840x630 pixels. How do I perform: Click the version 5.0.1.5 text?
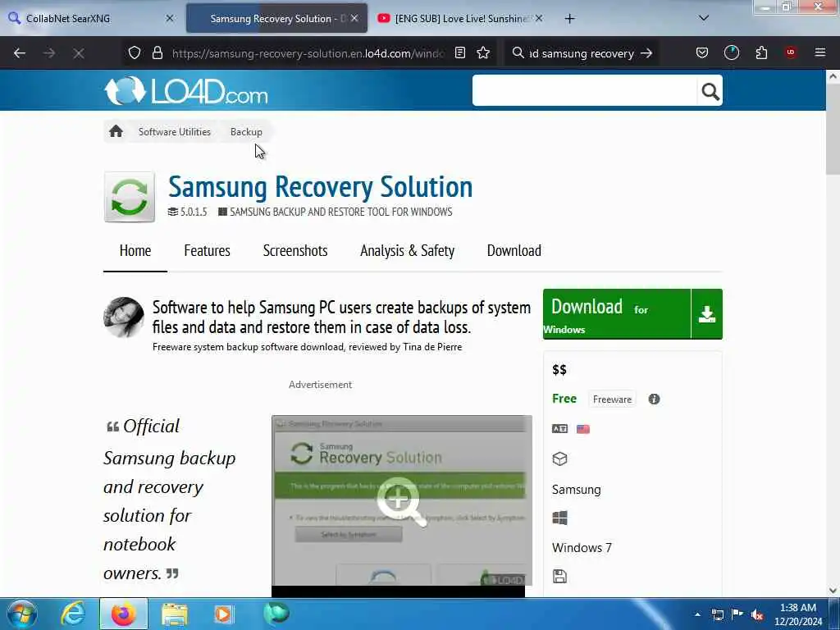(194, 212)
